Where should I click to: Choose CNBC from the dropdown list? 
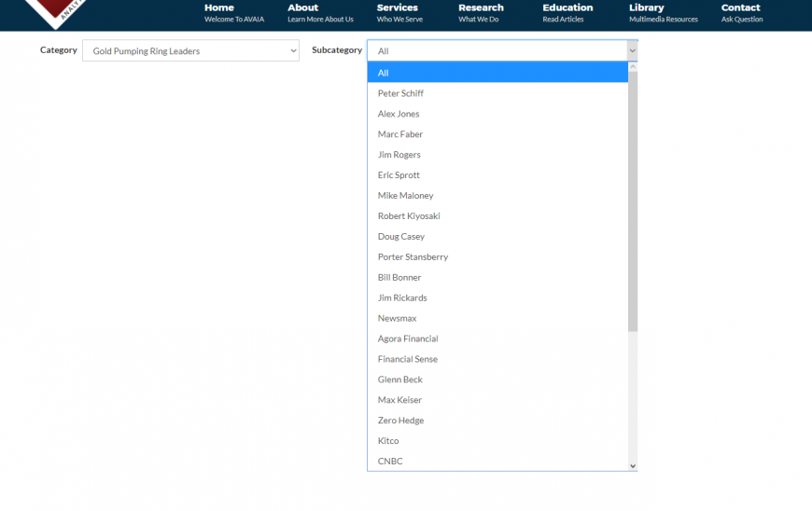[x=390, y=462]
